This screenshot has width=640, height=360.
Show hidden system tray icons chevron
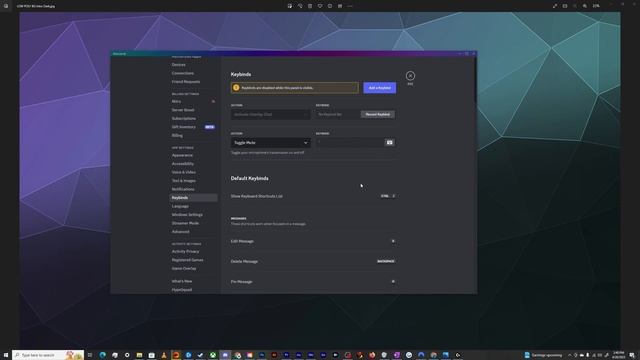coord(570,355)
